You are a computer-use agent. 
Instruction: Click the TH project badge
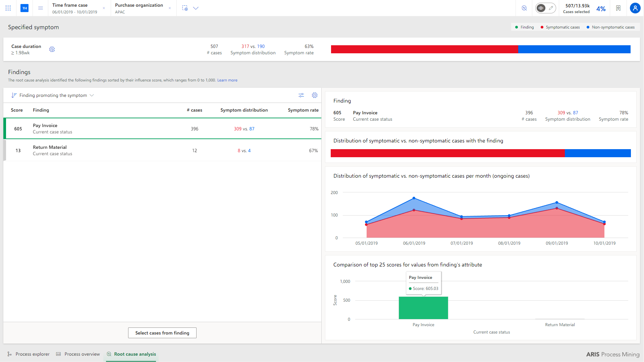point(24,8)
